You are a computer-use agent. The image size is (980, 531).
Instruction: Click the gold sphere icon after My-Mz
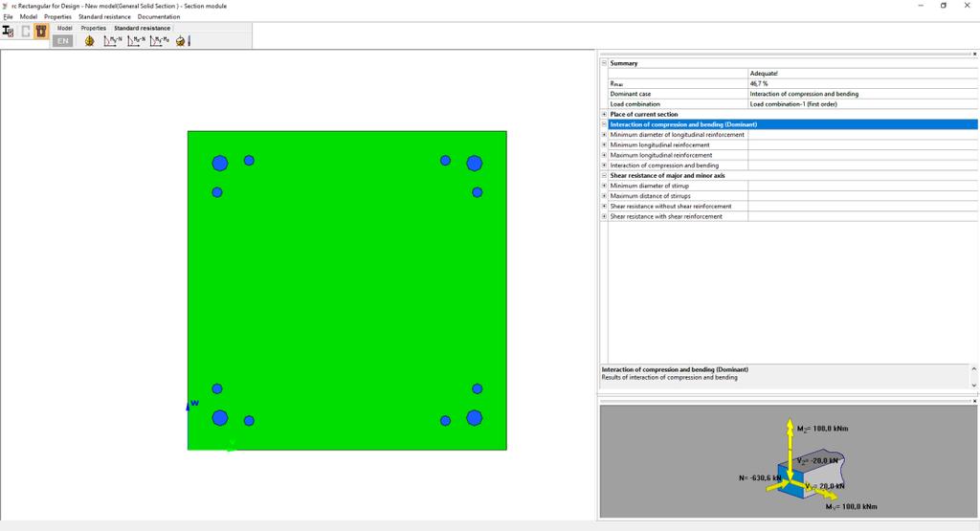[x=183, y=41]
